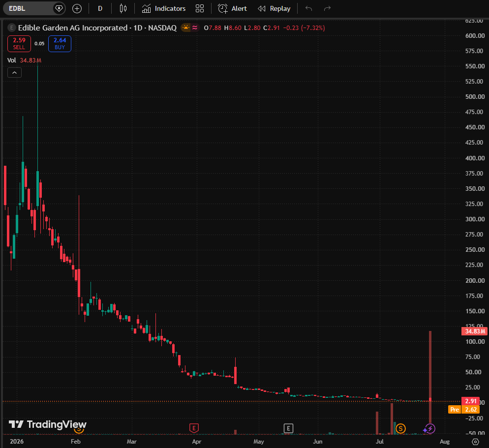Add a symbol with the plus-circle icon
489x448 pixels.
(x=77, y=8)
